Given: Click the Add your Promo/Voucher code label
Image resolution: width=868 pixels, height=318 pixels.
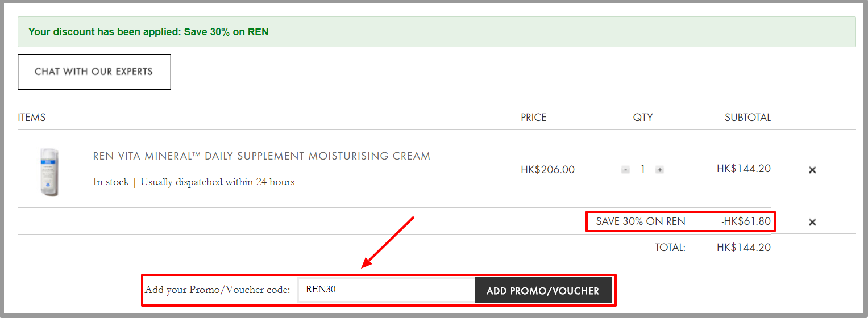Looking at the screenshot, I should coord(218,290).
